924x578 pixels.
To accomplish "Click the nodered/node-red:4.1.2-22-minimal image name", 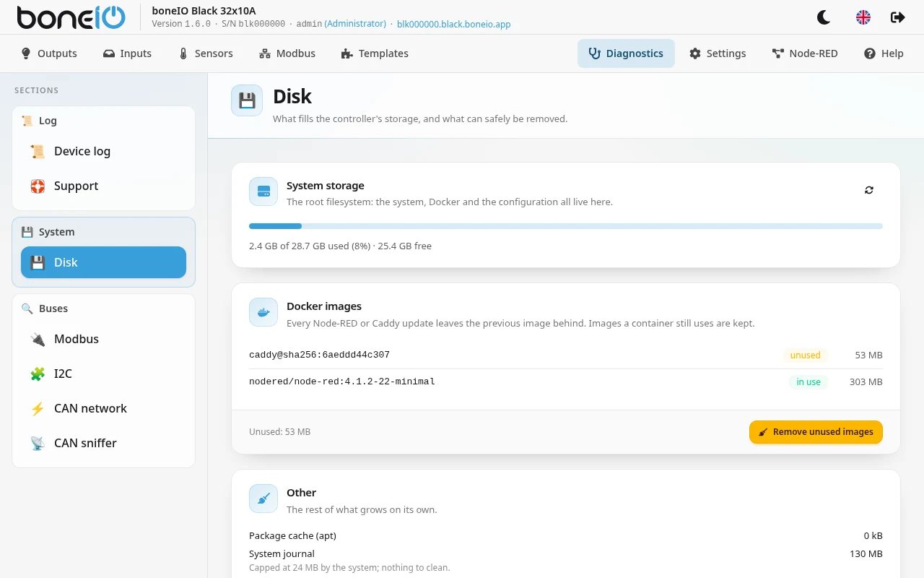I will 342,381.
